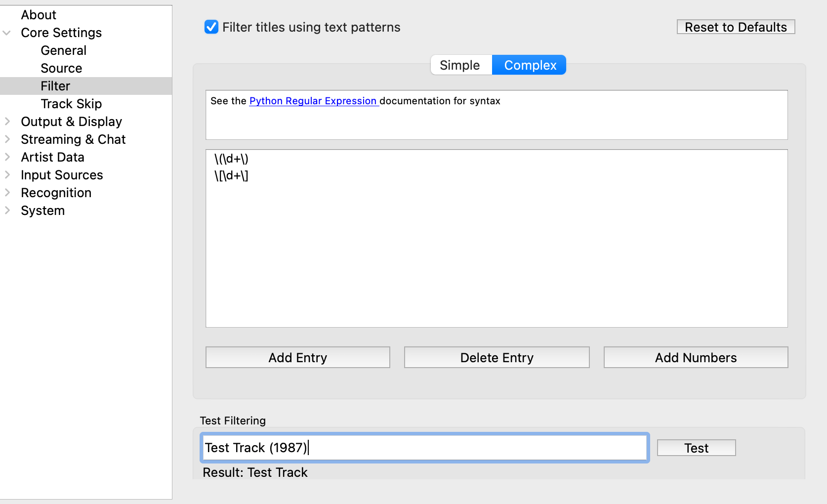Click Reset to Defaults button
Image resolution: width=827 pixels, height=504 pixels.
coord(735,27)
